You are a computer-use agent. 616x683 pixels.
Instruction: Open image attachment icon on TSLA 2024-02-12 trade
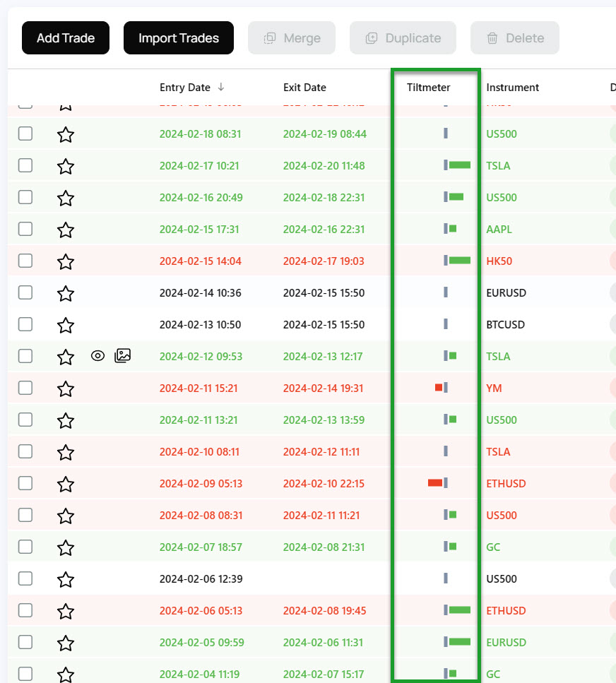click(123, 356)
